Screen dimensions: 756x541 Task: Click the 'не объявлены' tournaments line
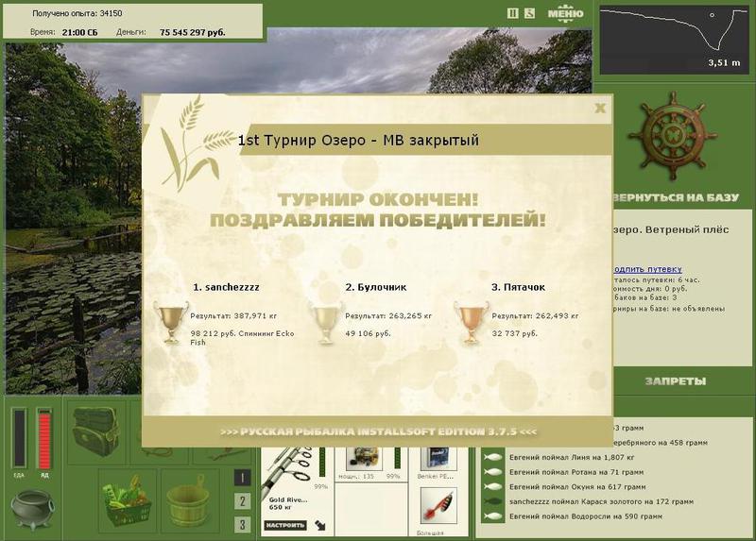(669, 309)
